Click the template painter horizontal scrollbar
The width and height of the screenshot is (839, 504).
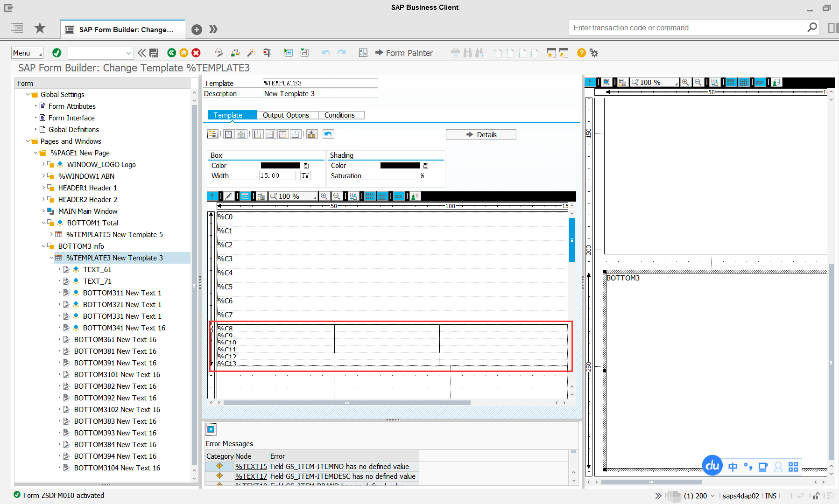point(347,402)
